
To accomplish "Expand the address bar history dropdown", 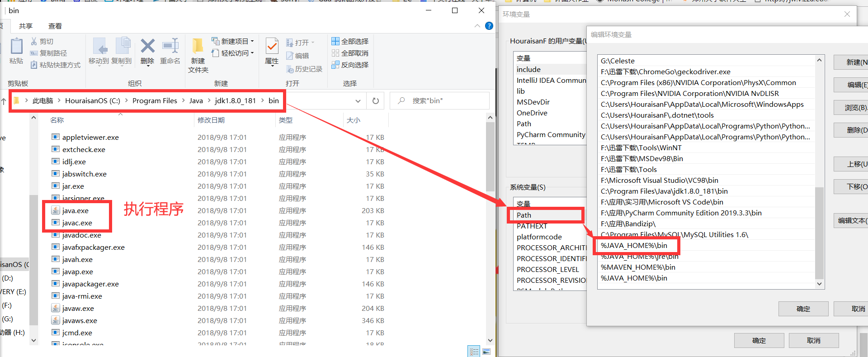I will coord(358,101).
